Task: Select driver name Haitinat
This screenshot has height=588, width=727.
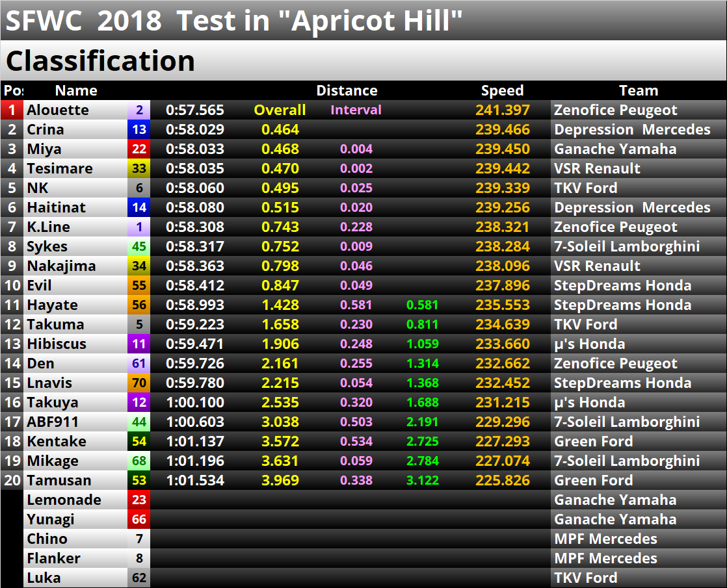Action: (56, 207)
